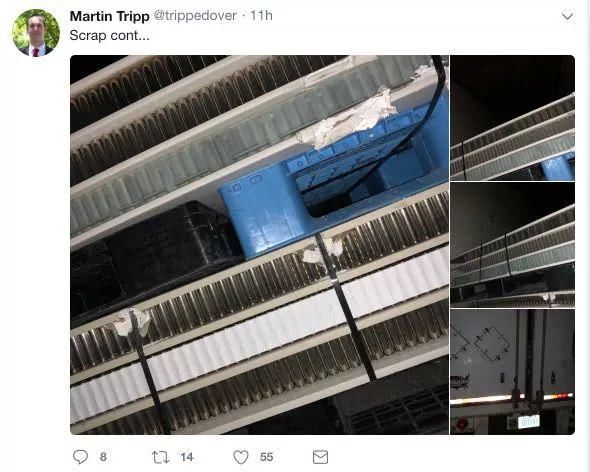
Task: Send tweet via direct message envelope icon
Action: pyautogui.click(x=320, y=457)
